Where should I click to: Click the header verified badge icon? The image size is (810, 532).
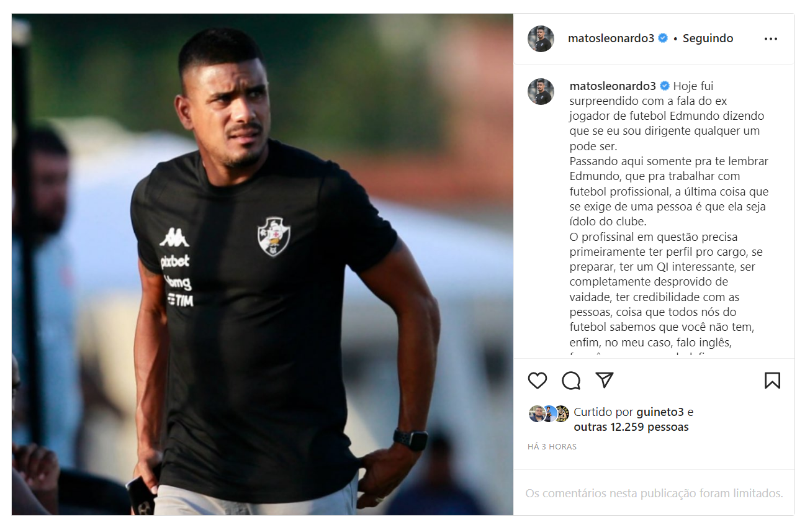coord(663,38)
